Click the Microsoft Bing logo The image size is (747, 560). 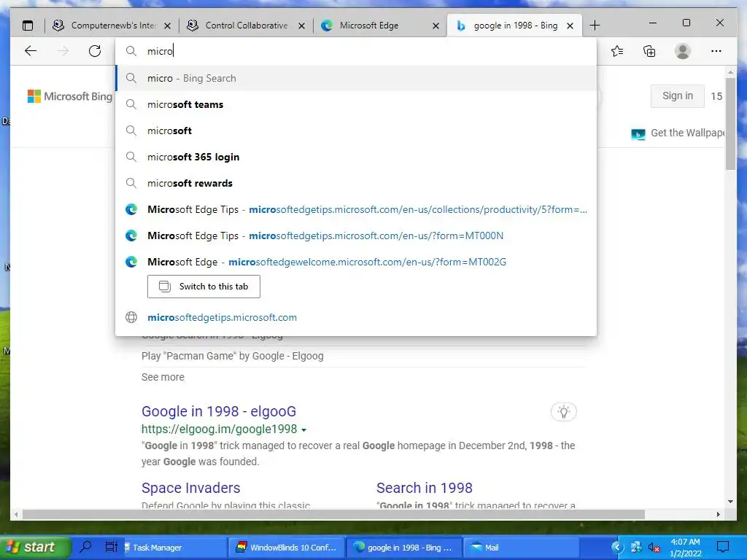coord(70,96)
